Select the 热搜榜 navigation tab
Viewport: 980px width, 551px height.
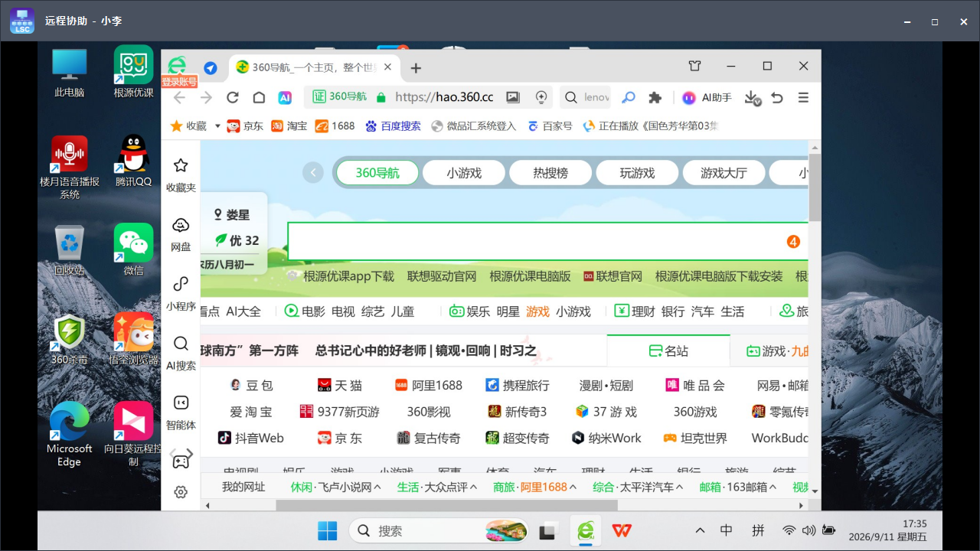click(x=550, y=173)
